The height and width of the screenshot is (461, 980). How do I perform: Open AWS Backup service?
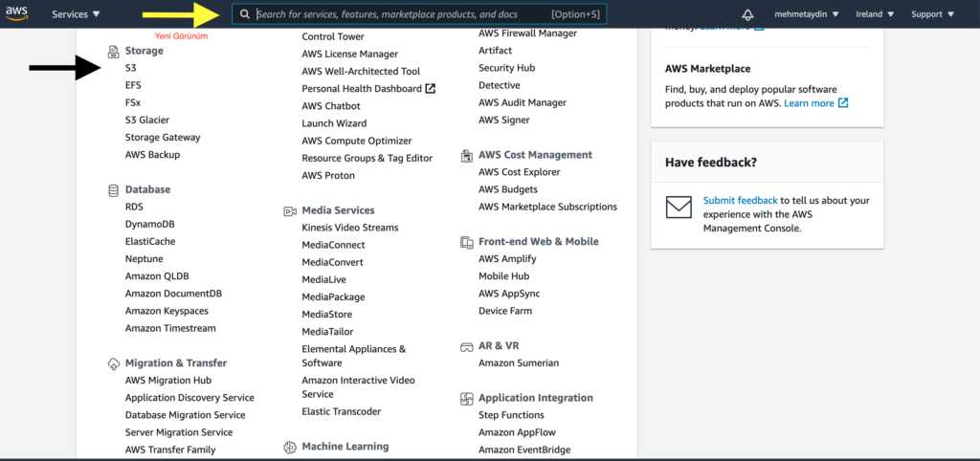(152, 155)
